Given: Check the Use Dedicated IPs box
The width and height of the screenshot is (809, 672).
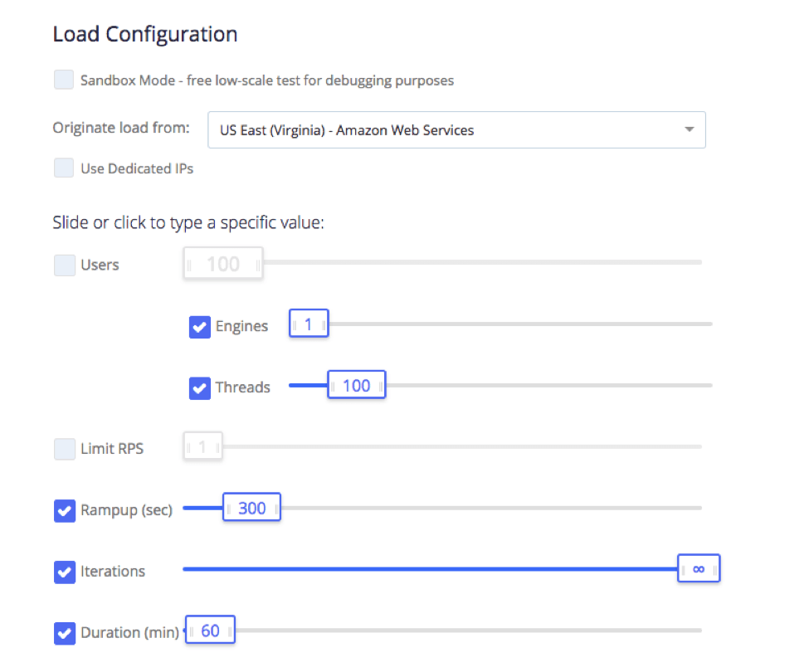Looking at the screenshot, I should pyautogui.click(x=64, y=168).
